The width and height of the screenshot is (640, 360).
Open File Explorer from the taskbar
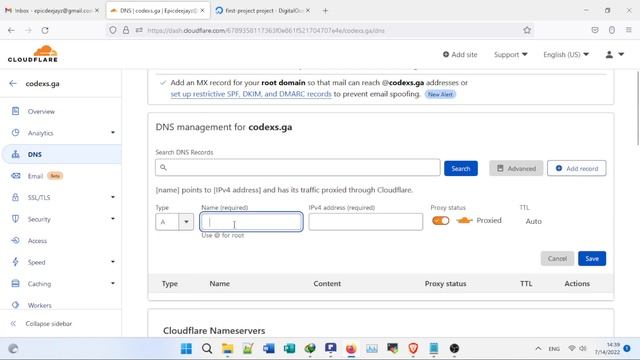click(227, 349)
